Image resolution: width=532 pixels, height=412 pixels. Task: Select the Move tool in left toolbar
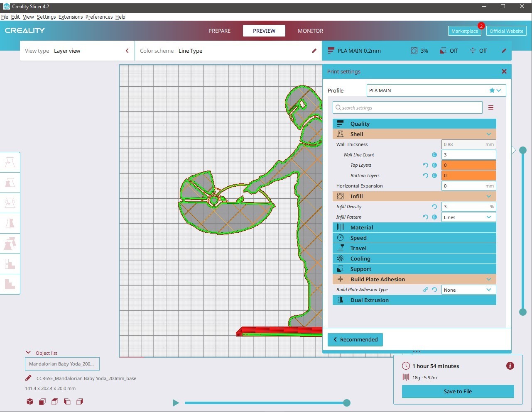point(10,162)
